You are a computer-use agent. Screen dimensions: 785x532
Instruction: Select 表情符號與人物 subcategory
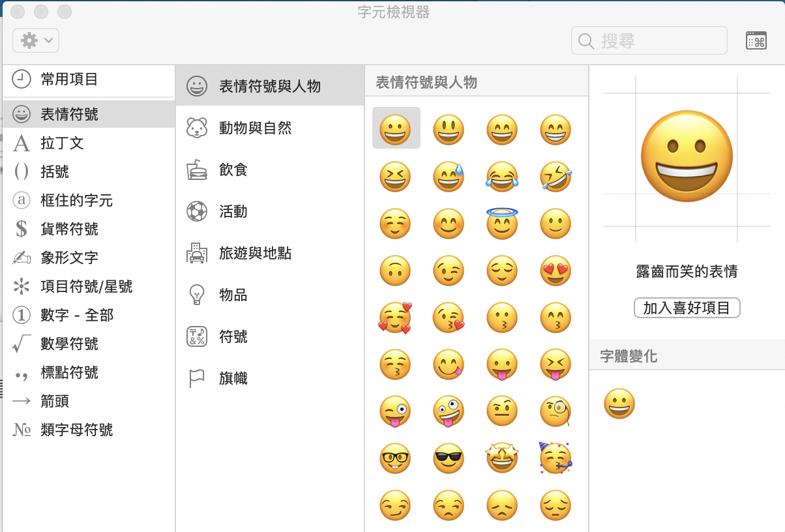coord(270,86)
